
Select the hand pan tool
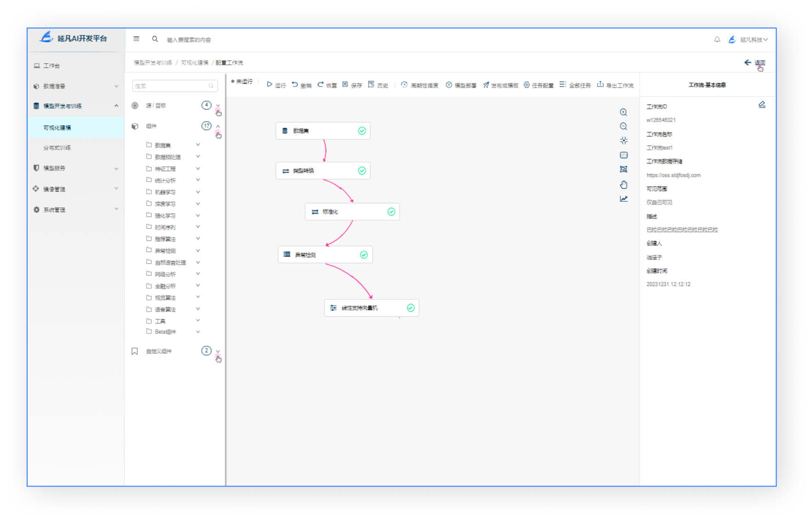tap(623, 185)
